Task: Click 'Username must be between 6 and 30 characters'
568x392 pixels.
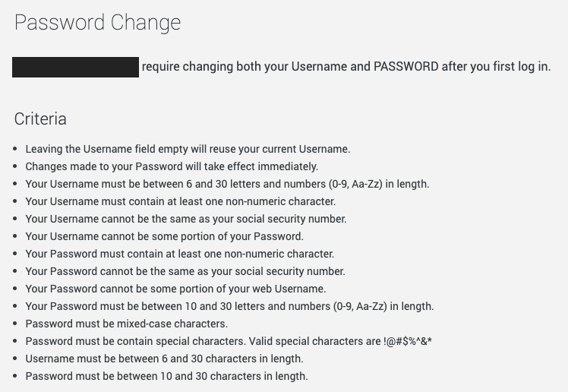Action: coord(164,359)
